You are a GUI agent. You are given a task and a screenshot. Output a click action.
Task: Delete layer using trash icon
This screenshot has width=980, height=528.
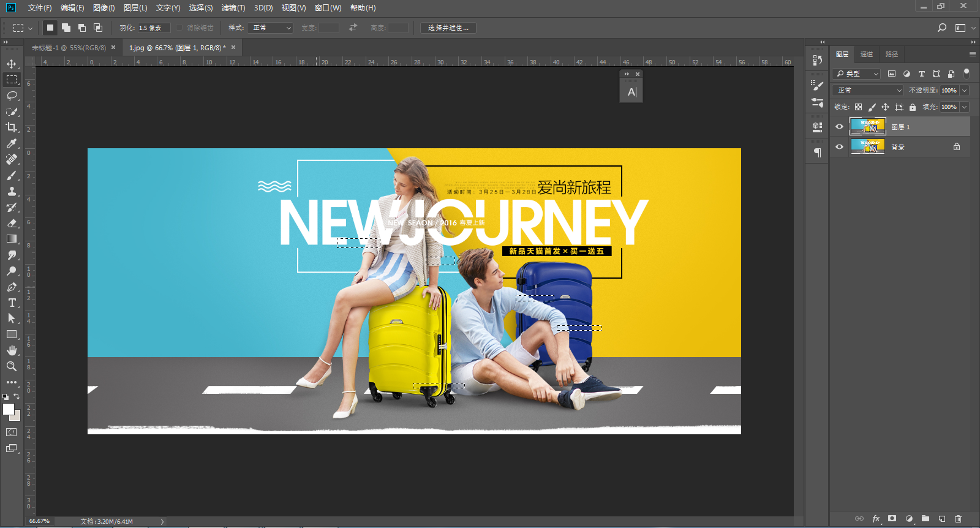coord(959,519)
